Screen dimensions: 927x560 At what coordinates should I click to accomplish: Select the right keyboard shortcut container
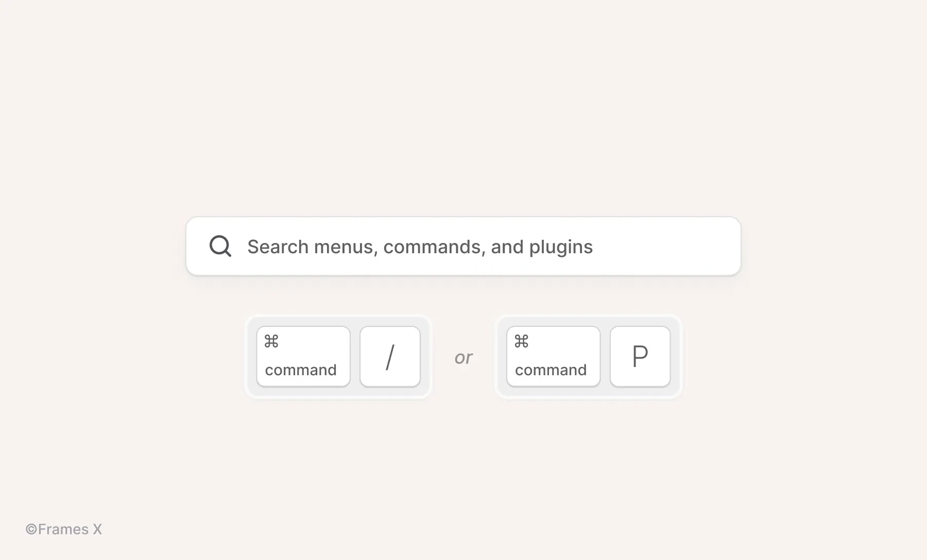click(589, 356)
